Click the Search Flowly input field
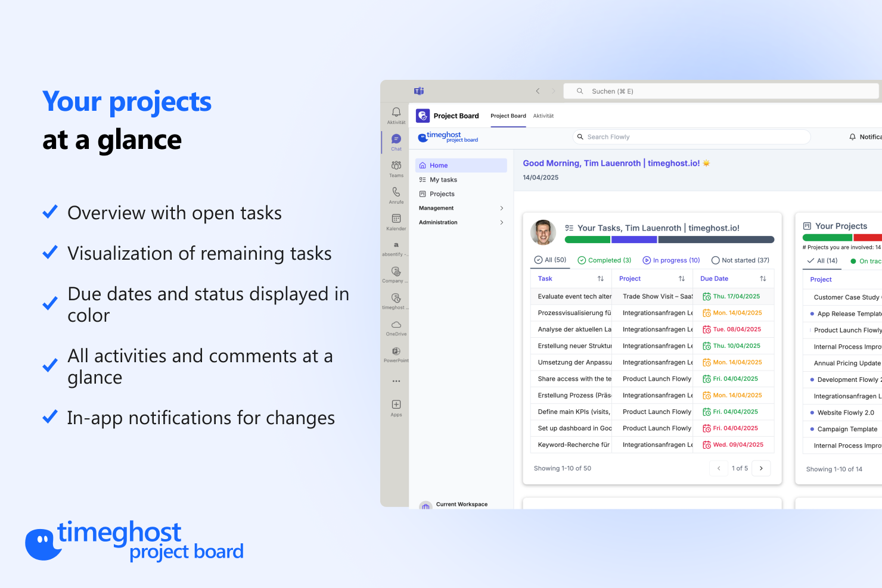 692,137
